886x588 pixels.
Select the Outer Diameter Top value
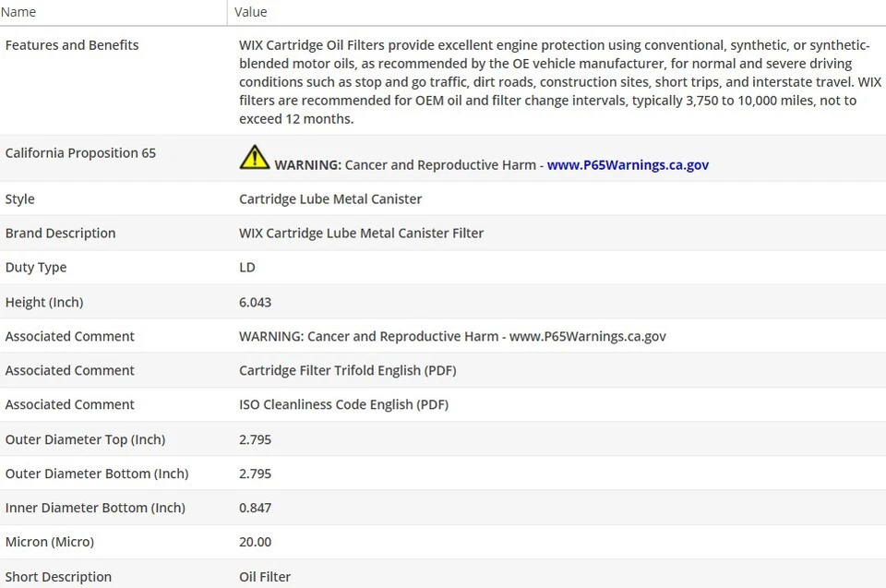pos(255,439)
